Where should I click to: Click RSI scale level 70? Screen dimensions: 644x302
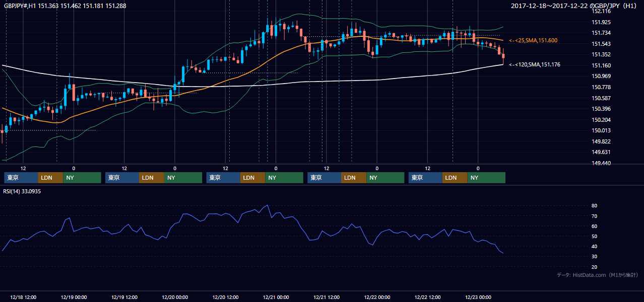pyautogui.click(x=594, y=216)
